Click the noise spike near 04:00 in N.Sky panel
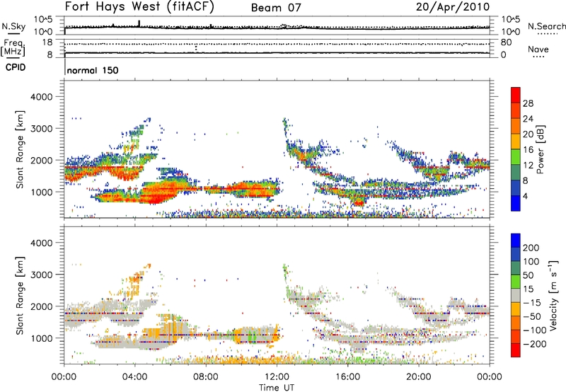This screenshot has height=392, width=566. click(x=139, y=23)
